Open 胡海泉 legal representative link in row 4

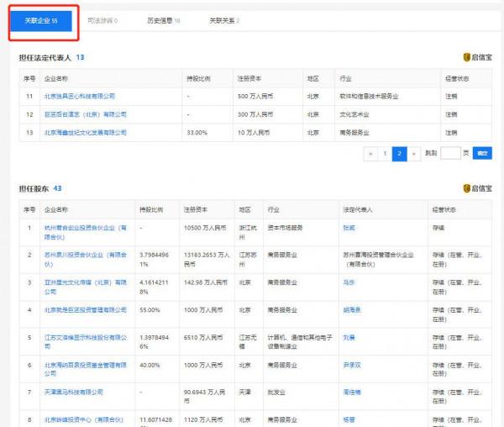coord(352,310)
